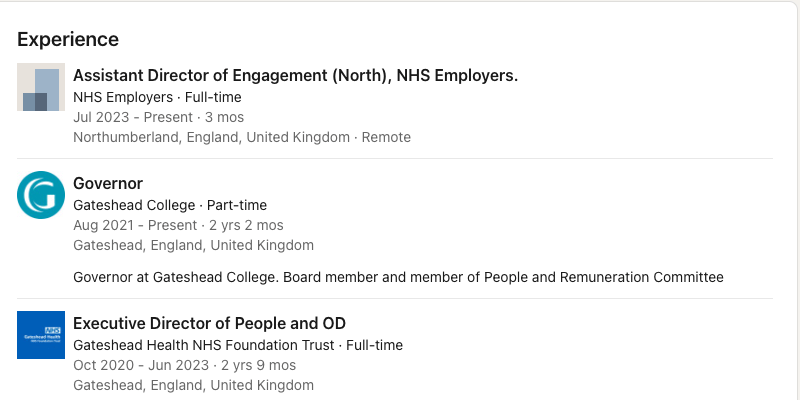
Task: Click the Executive Director role's Gateshead location
Action: tap(193, 385)
